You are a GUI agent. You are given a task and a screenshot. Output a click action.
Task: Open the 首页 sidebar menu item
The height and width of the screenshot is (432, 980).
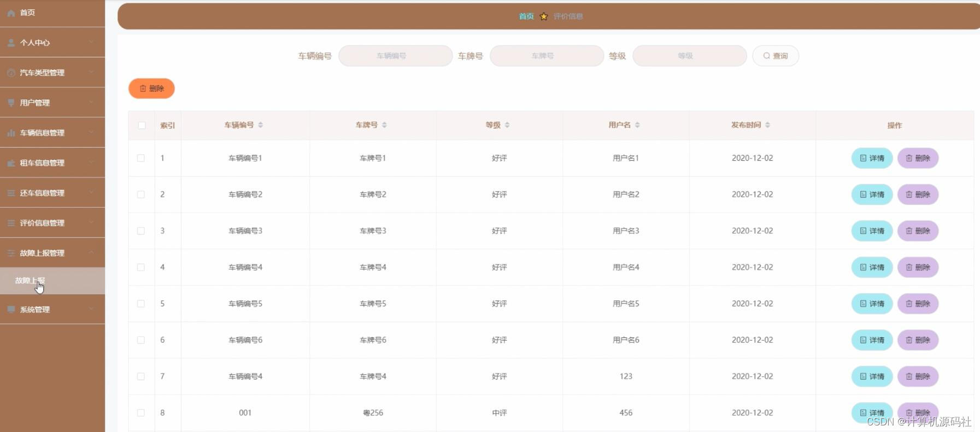coord(52,13)
